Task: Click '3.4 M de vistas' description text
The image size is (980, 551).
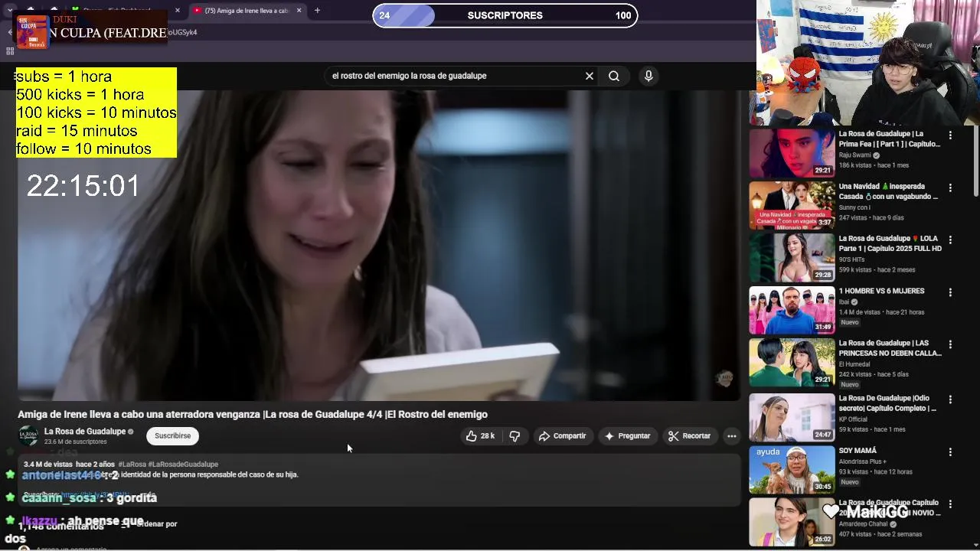Action: 48,464
